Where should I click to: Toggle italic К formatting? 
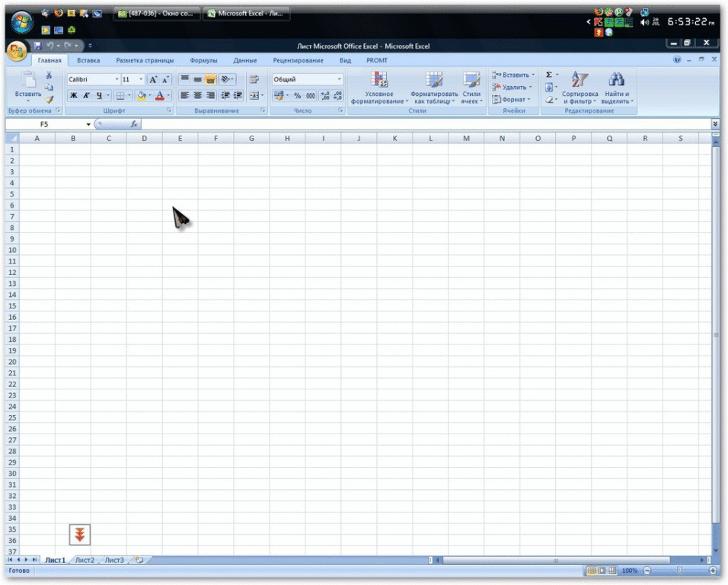tap(86, 96)
